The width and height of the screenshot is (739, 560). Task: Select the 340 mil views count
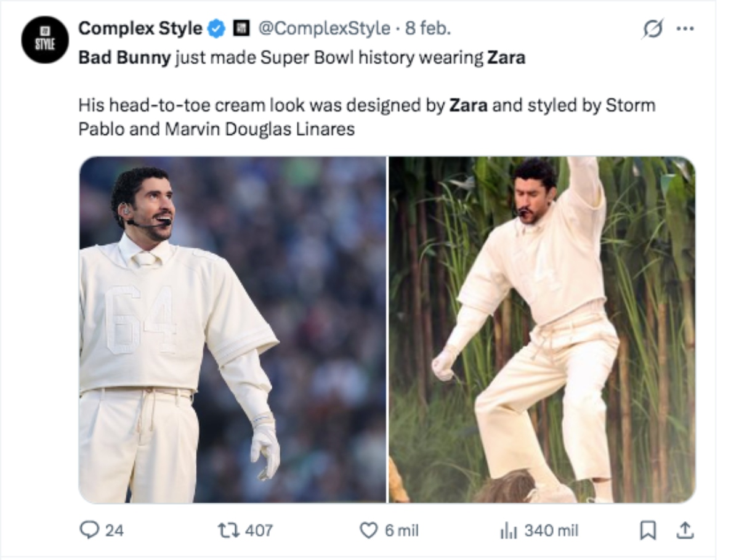551,529
